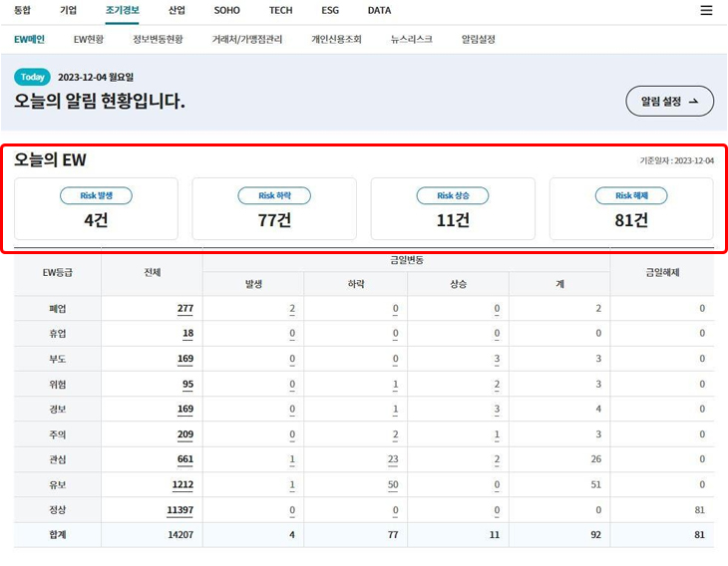Screen dimensions: 728x566
Task: Go to 거래처/가맹점관리 tab
Action: [x=246, y=40]
